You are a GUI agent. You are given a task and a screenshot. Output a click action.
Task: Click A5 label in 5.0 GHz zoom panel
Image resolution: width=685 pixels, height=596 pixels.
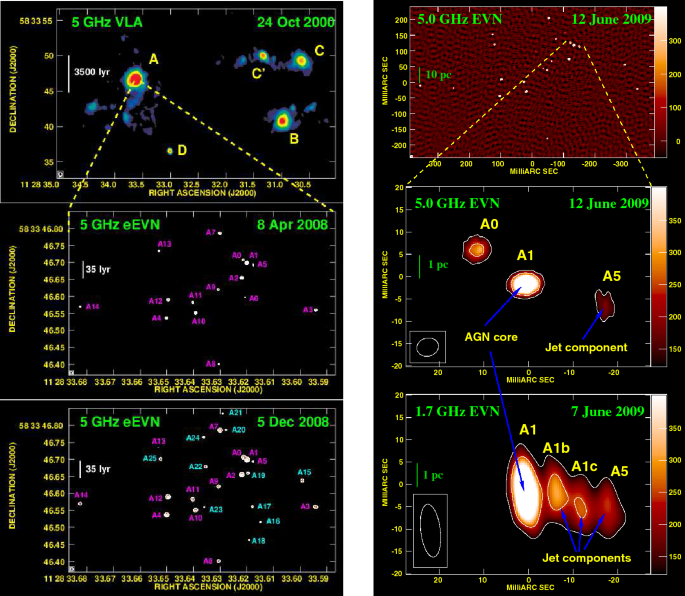612,276
